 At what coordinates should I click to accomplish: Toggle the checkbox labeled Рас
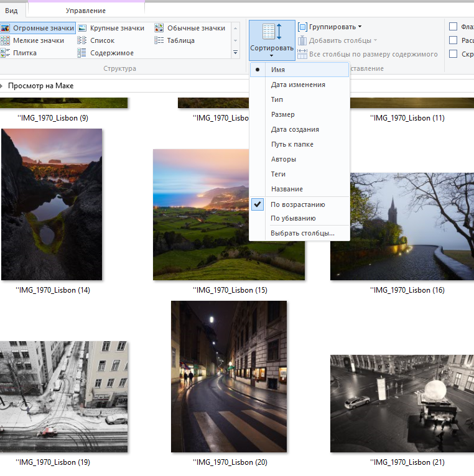click(x=453, y=40)
